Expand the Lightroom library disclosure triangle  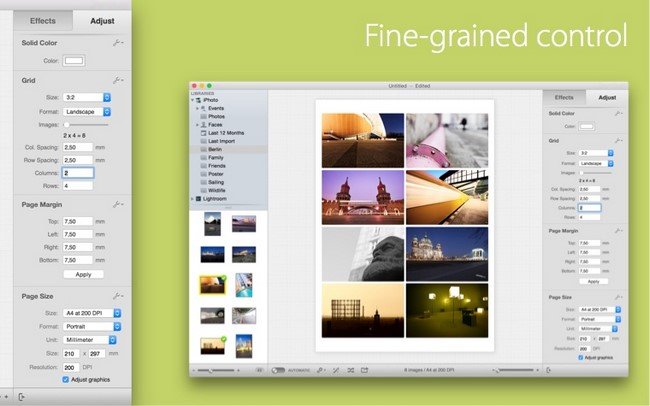192,199
